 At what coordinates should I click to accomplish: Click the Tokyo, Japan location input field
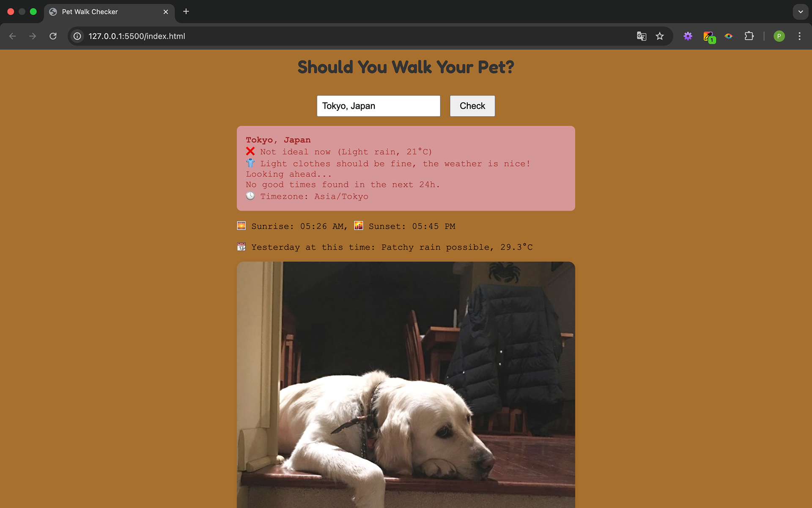[x=378, y=106]
